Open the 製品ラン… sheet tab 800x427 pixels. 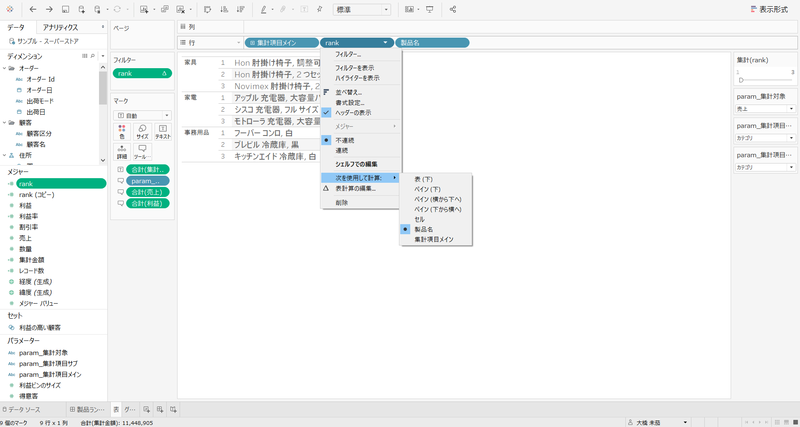click(x=87, y=409)
